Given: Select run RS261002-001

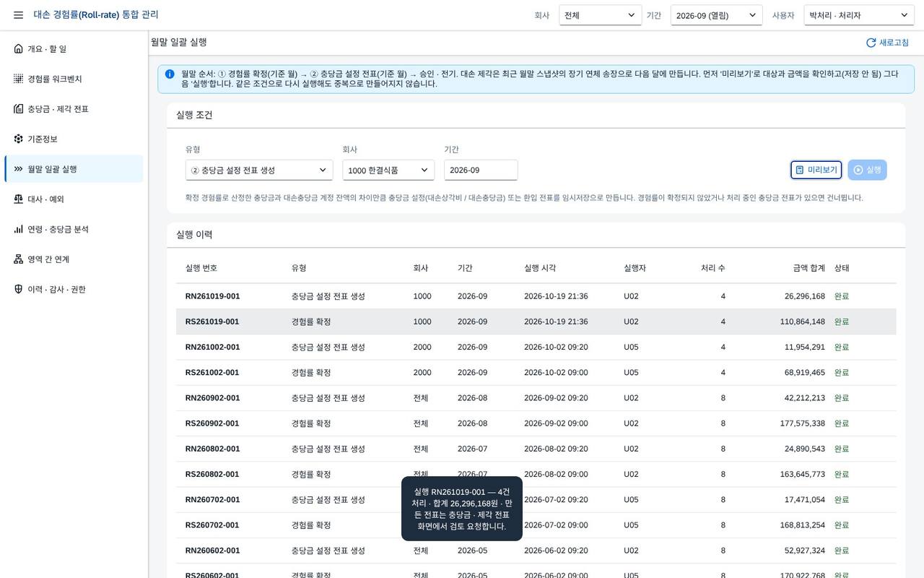Looking at the screenshot, I should [536, 373].
